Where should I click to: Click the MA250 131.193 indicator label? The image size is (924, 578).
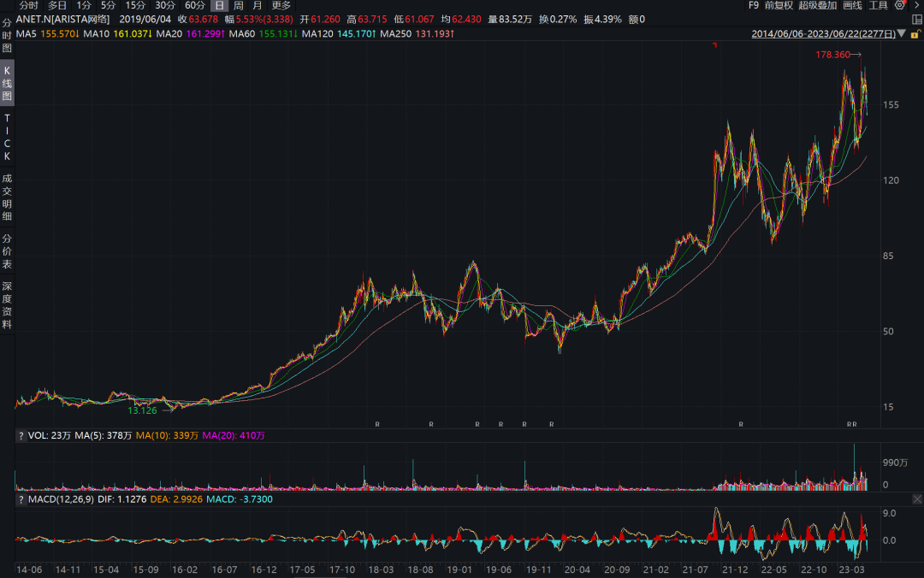[418, 33]
